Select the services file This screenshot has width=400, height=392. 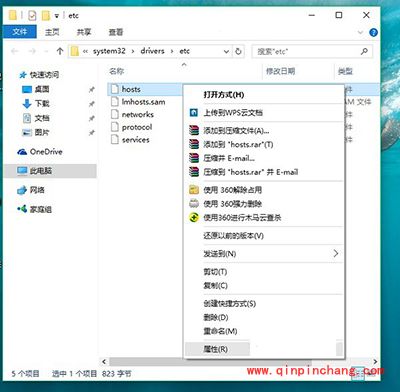(x=135, y=140)
